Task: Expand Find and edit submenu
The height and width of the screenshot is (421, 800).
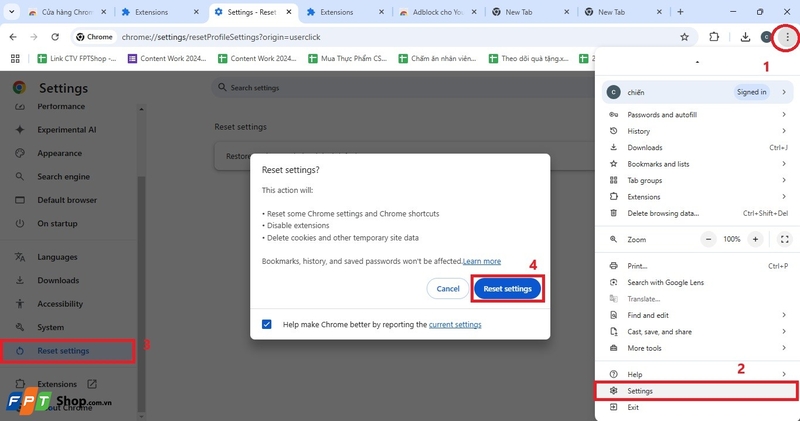Action: pos(697,315)
